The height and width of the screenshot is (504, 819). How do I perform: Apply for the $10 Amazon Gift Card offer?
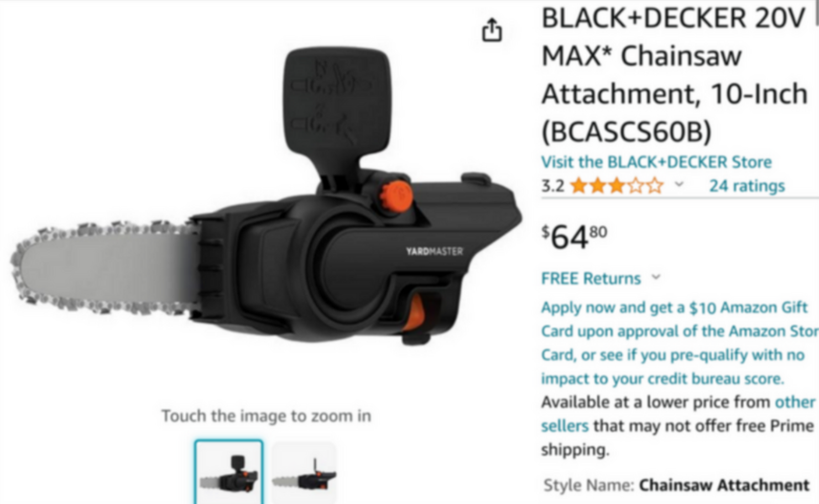coord(674,308)
